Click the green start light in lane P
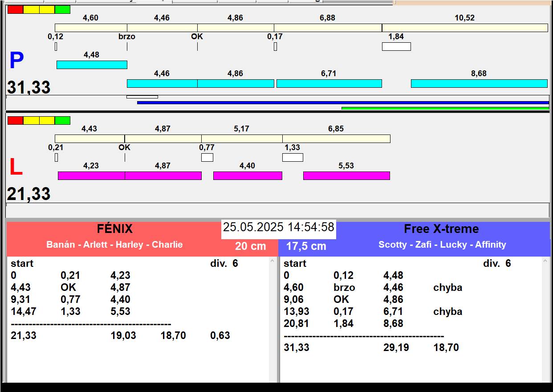The image size is (553, 392). (x=62, y=9)
